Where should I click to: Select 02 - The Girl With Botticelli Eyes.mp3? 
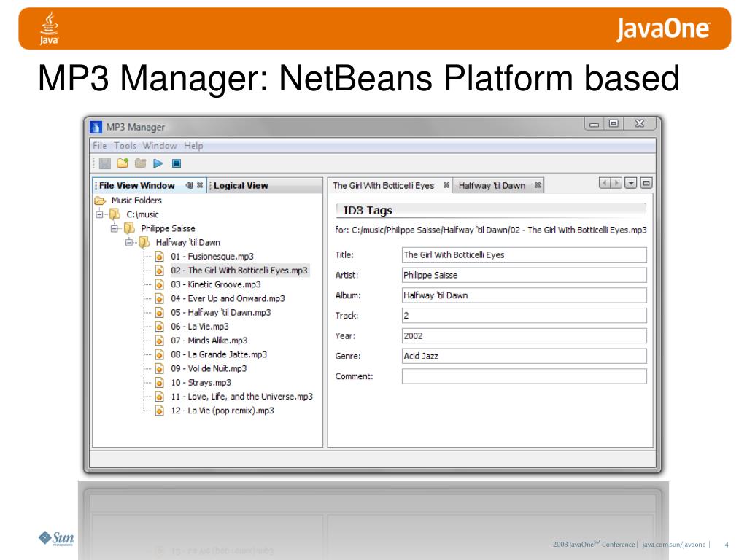pos(239,271)
